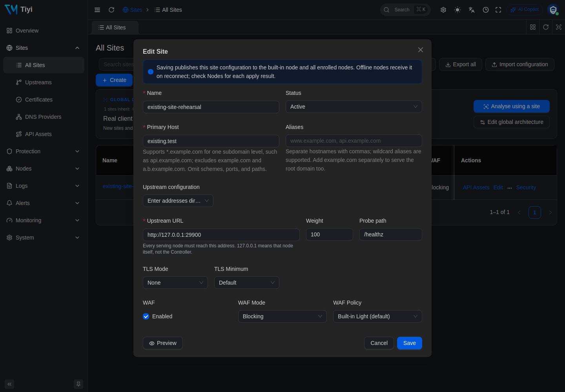565x392 pixels.
Task: Open the Upstream configuration dropdown
Action: [178, 201]
